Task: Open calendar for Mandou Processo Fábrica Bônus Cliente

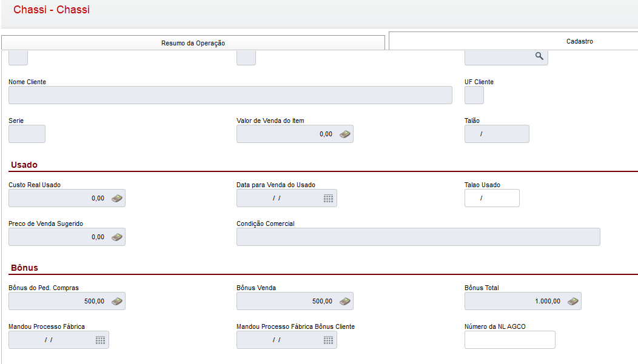Action: click(x=328, y=340)
